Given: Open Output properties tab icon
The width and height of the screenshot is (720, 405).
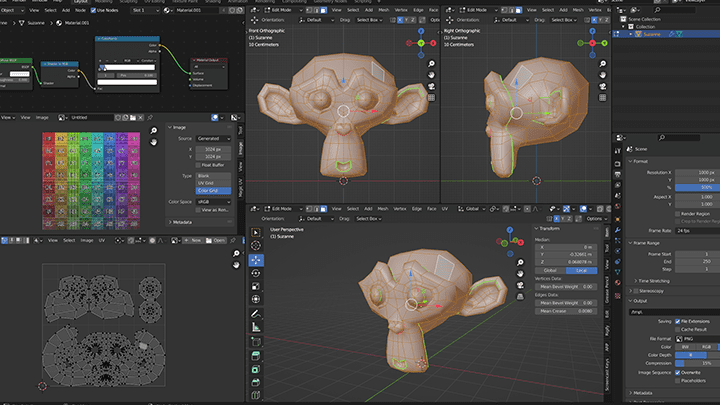Looking at the screenshot, I should click(x=618, y=174).
